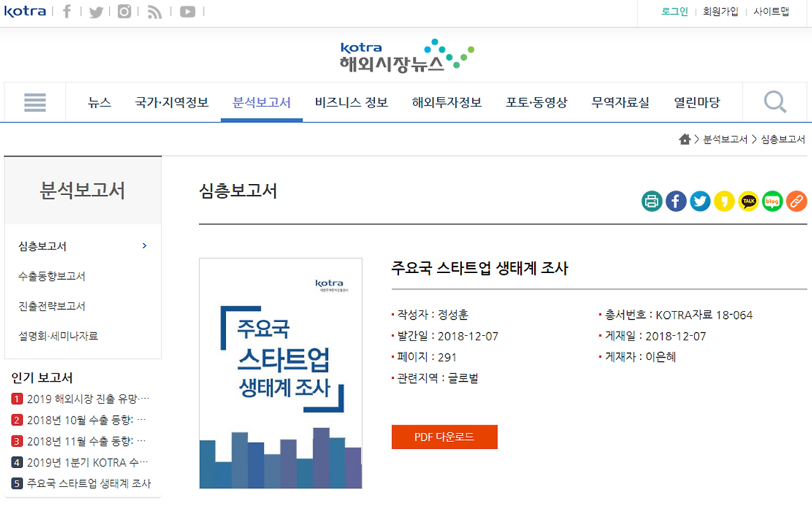812x506 pixels.
Task: Open the search magnifier icon
Action: click(x=774, y=102)
